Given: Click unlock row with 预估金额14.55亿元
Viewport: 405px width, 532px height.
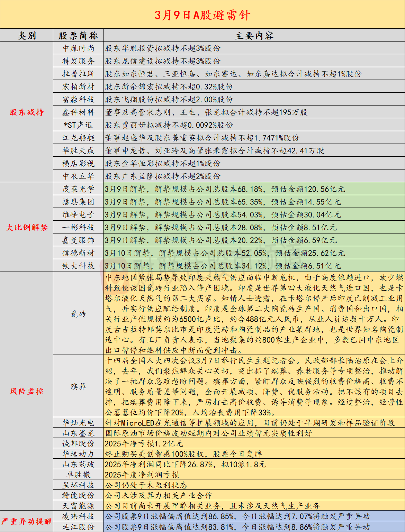Looking at the screenshot, I should click(x=254, y=202).
